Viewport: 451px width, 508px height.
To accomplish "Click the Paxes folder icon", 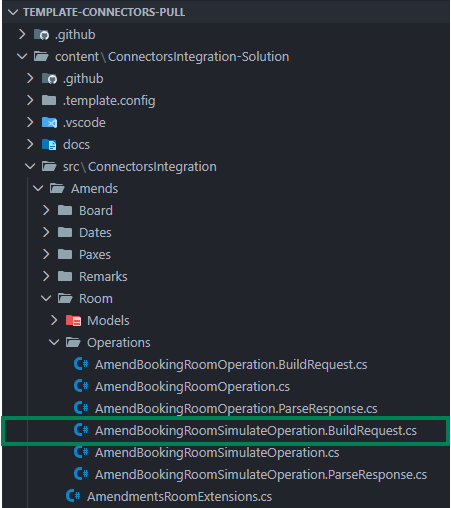I will point(65,254).
